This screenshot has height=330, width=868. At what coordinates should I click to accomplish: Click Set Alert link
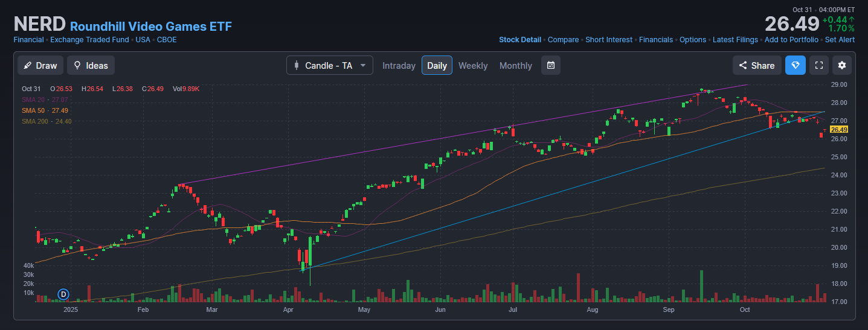840,40
